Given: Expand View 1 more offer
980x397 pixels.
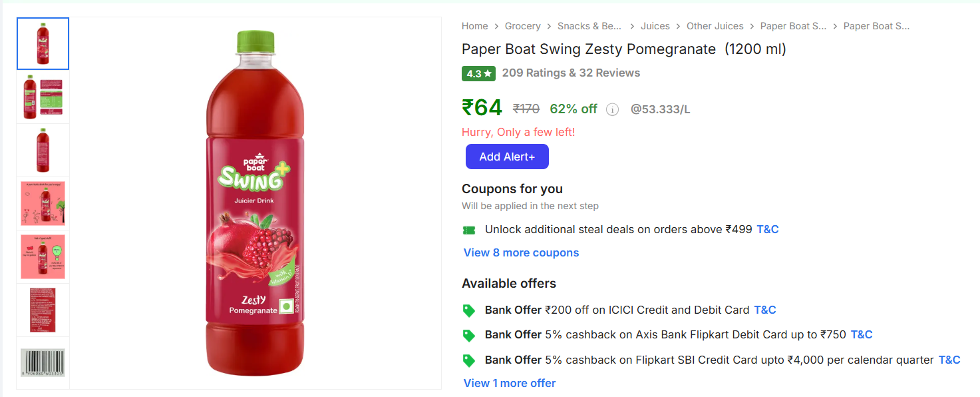Looking at the screenshot, I should pos(509,383).
